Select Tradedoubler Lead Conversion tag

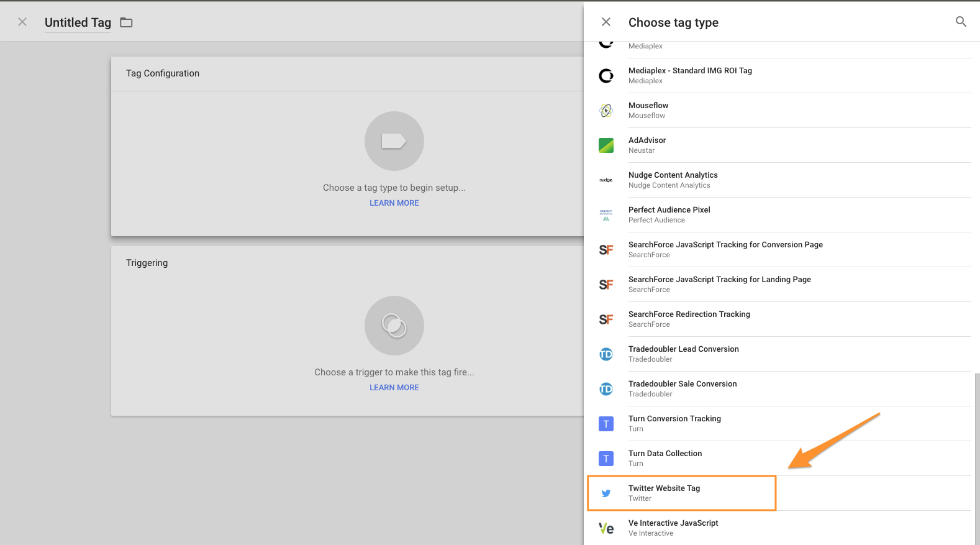coord(779,354)
